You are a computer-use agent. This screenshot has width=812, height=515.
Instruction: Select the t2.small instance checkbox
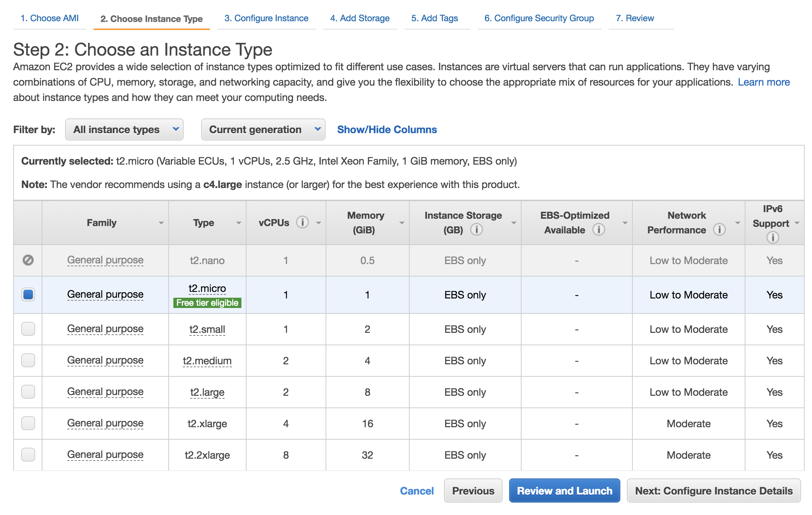[x=28, y=329]
